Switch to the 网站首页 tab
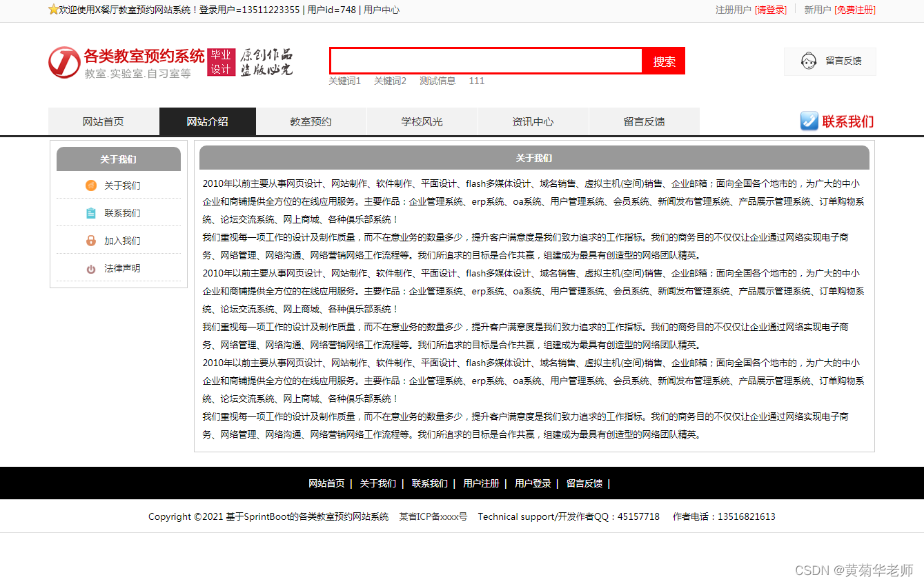 (x=104, y=121)
